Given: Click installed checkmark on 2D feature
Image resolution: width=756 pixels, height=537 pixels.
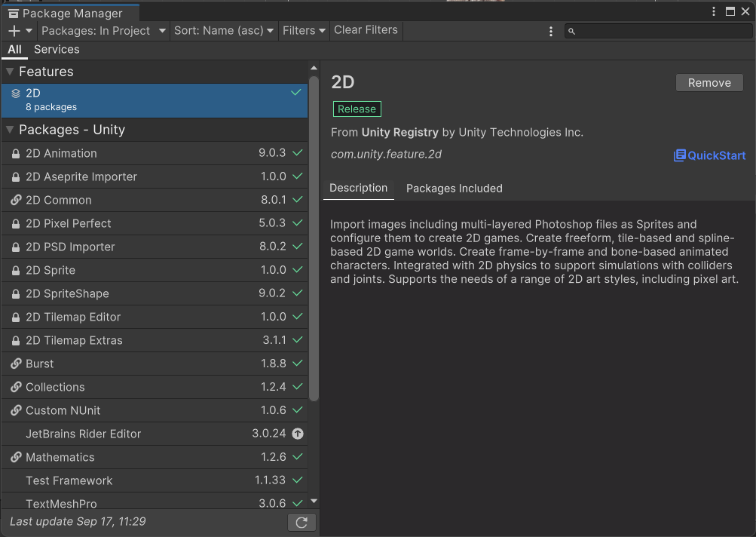Looking at the screenshot, I should pyautogui.click(x=296, y=92).
